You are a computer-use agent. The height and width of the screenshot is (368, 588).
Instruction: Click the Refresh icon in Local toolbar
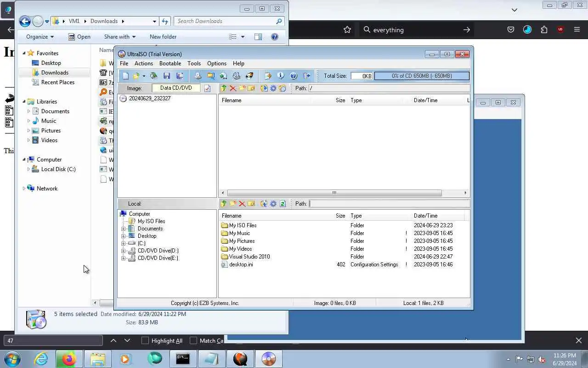pos(283,204)
